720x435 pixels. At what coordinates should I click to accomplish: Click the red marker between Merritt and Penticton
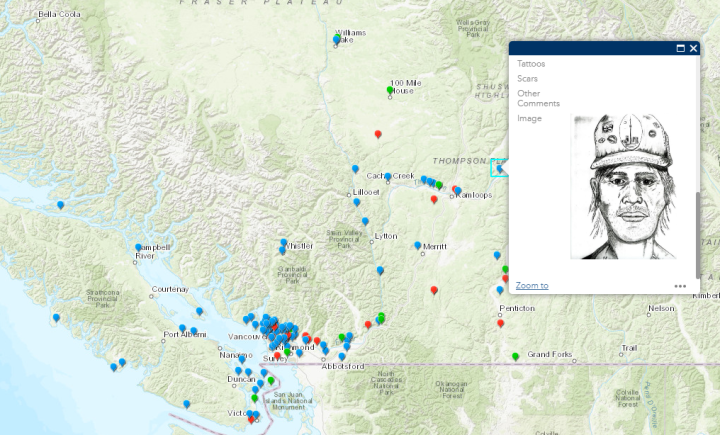(434, 290)
